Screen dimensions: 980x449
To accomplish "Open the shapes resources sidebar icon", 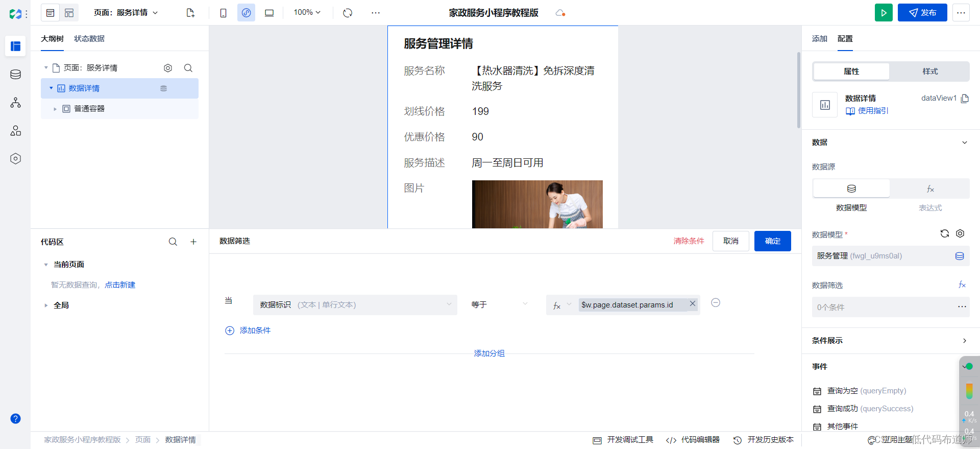I will 15,131.
